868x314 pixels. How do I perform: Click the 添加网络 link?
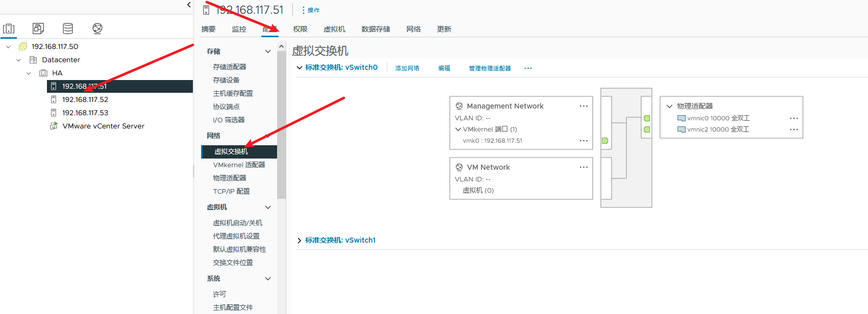[407, 68]
